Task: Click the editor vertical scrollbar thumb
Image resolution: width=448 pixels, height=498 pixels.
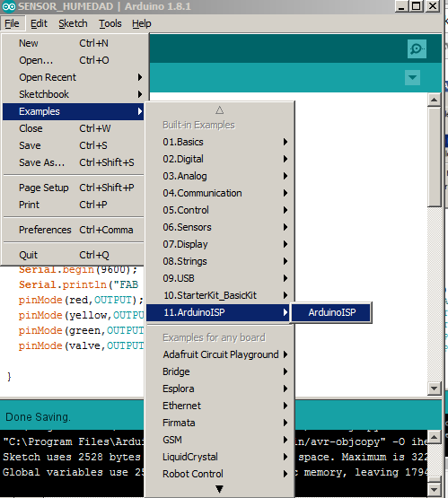Action: click(434, 157)
